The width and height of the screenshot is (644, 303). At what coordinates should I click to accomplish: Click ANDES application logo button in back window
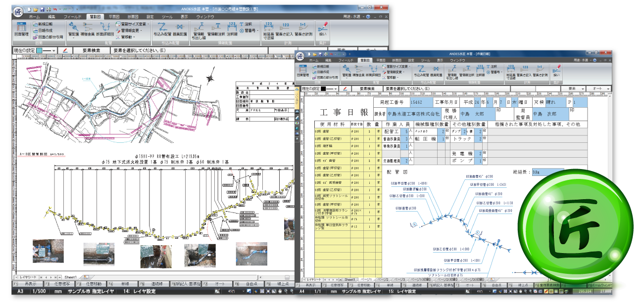18,11
